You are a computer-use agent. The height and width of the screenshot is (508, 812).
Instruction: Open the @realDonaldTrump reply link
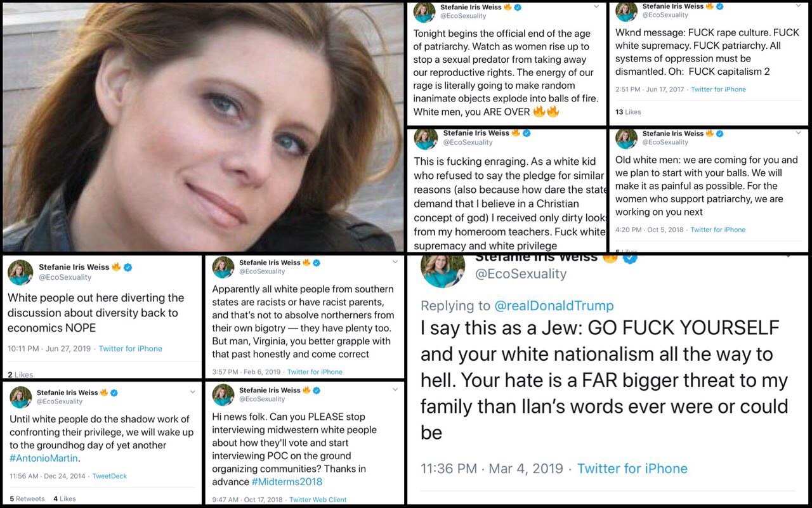click(x=554, y=306)
